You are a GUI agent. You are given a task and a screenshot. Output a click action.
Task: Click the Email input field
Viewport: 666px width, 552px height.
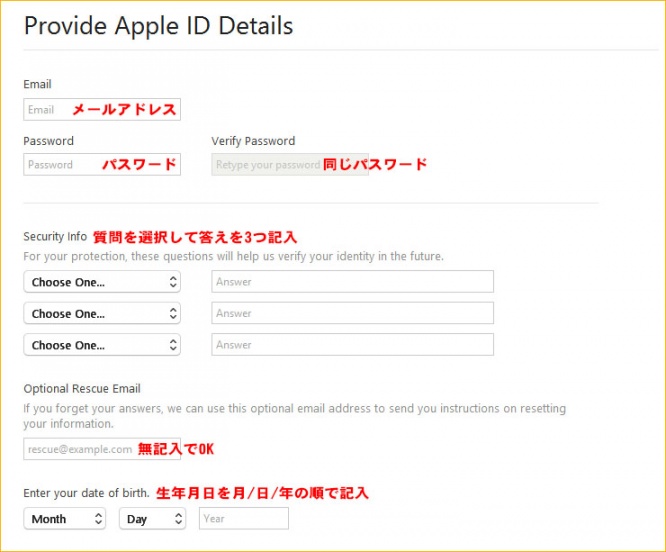tap(102, 110)
